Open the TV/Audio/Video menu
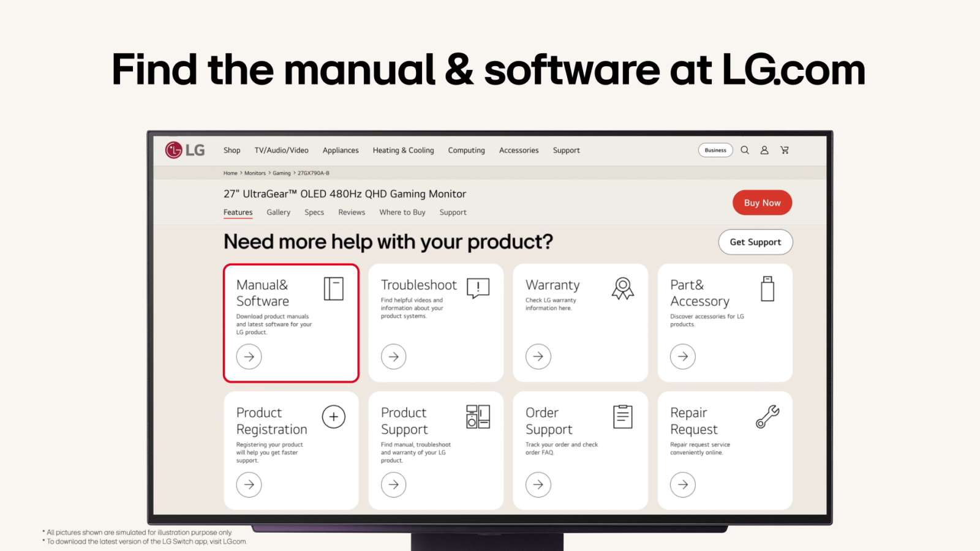 tap(282, 151)
